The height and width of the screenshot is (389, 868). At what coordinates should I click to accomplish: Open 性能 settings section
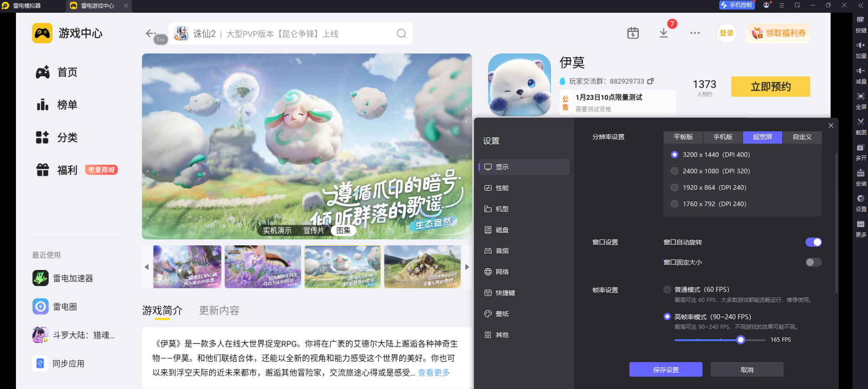coord(524,188)
